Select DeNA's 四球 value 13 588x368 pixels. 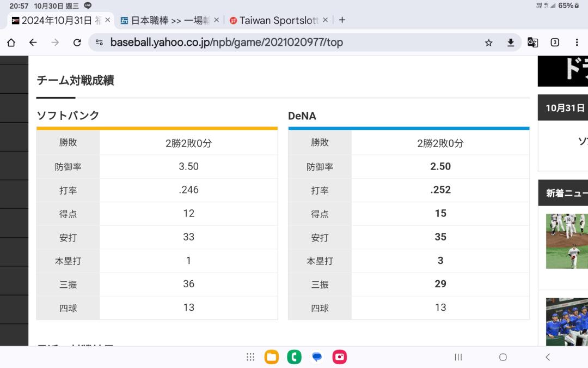(x=440, y=307)
